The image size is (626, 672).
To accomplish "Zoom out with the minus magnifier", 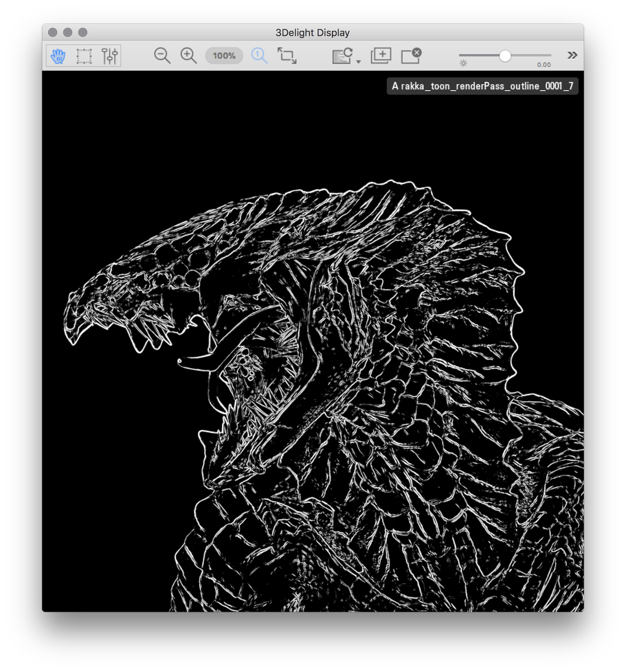I will [x=162, y=55].
